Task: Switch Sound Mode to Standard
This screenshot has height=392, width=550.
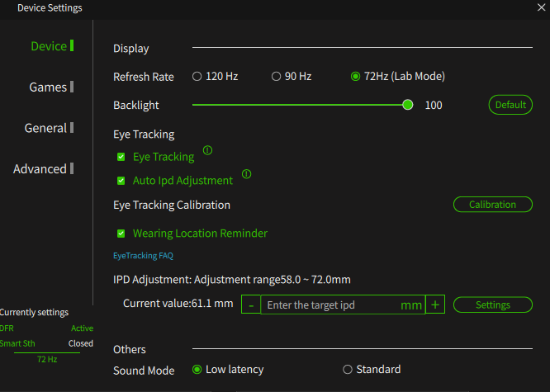Action: pyautogui.click(x=347, y=370)
